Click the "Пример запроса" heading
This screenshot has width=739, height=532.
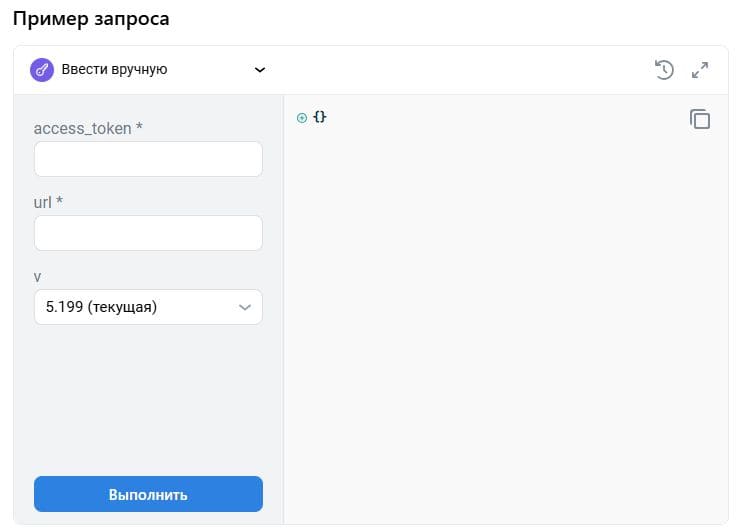pos(91,18)
